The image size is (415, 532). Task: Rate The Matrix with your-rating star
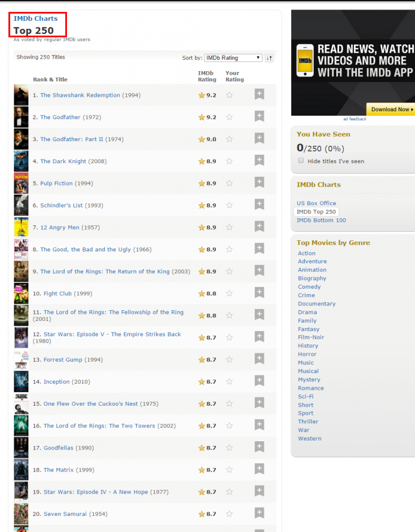(x=229, y=470)
